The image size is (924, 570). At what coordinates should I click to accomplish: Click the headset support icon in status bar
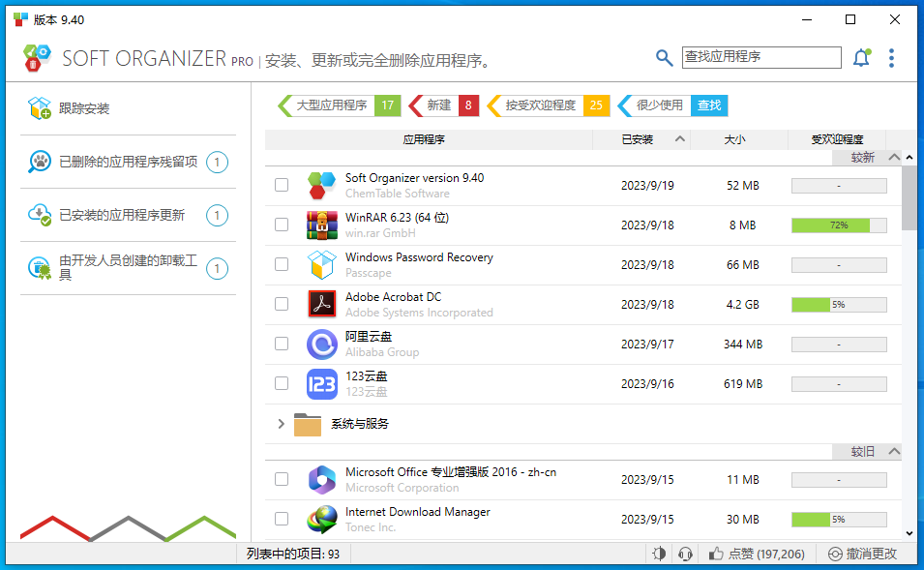(685, 555)
